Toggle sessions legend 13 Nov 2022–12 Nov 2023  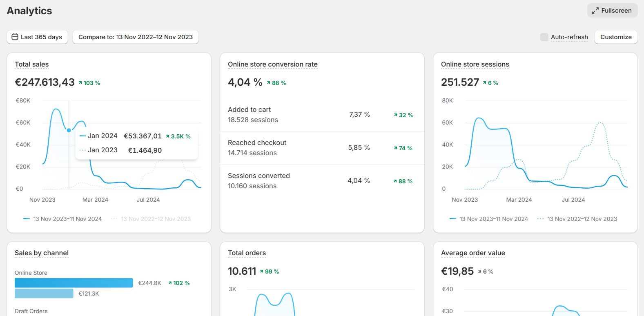577,219
